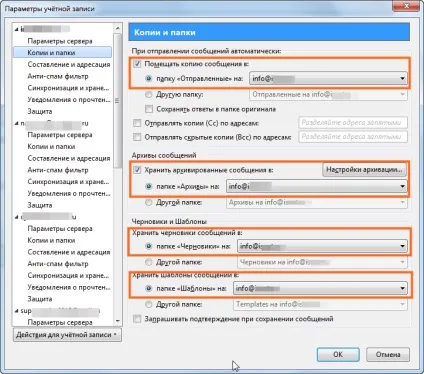The image size is (424, 374).
Task: Select radio "папке «Архивы» на"
Action: point(149,186)
